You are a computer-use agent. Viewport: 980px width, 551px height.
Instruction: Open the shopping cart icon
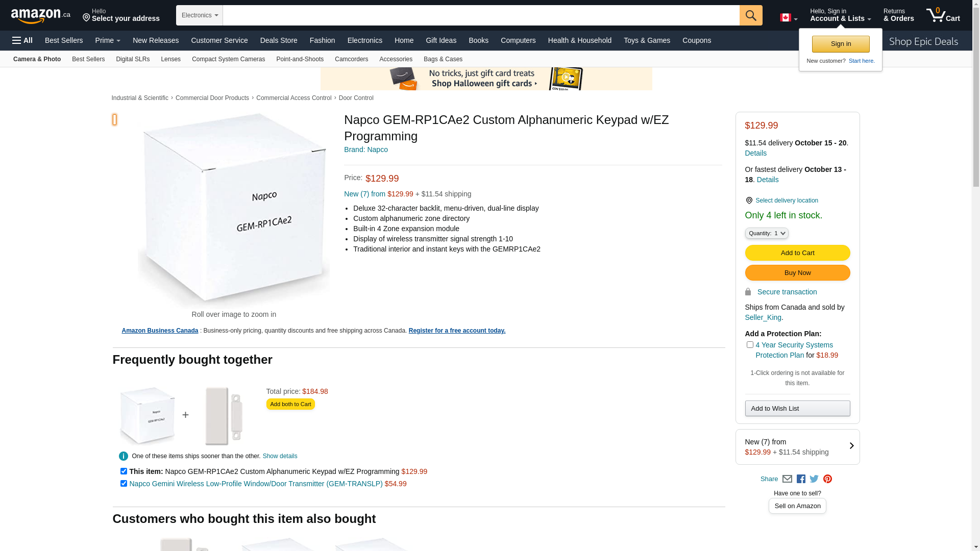(943, 15)
